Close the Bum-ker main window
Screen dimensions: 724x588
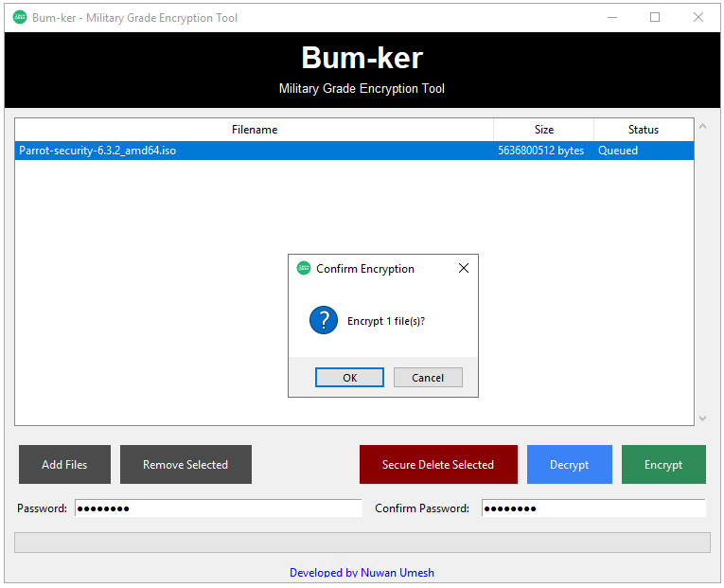point(698,18)
